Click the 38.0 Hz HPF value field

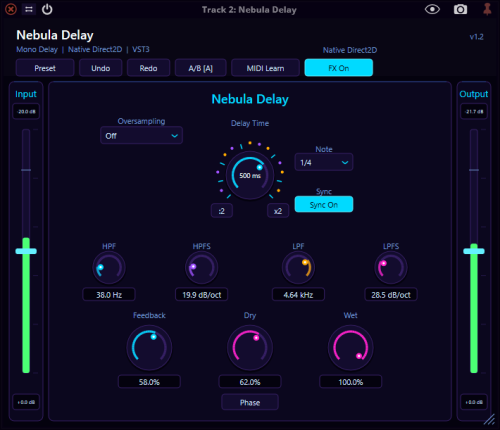coord(109,295)
